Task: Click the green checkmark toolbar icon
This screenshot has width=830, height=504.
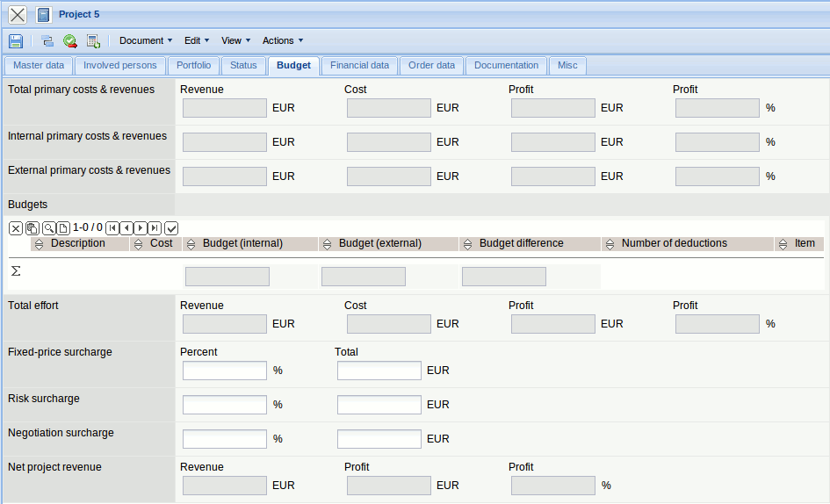Action: 70,41
